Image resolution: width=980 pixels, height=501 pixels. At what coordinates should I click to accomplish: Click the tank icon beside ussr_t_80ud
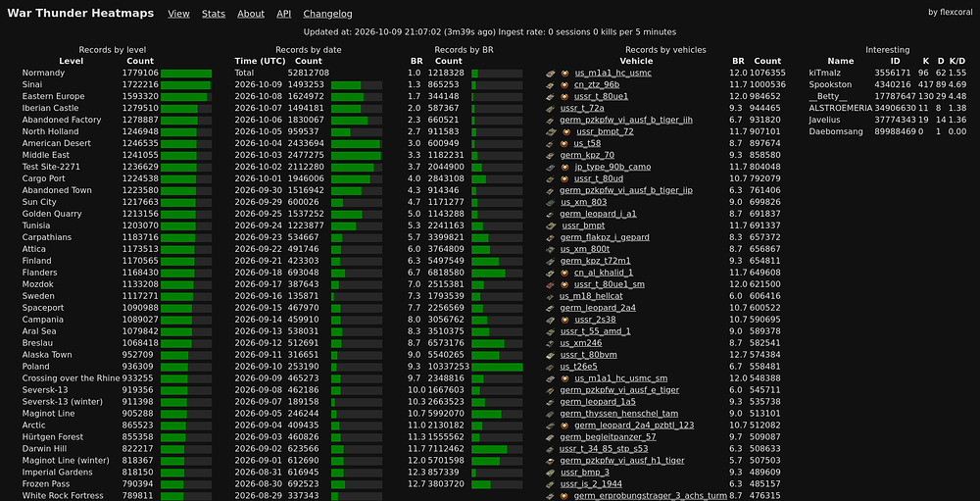pos(550,178)
